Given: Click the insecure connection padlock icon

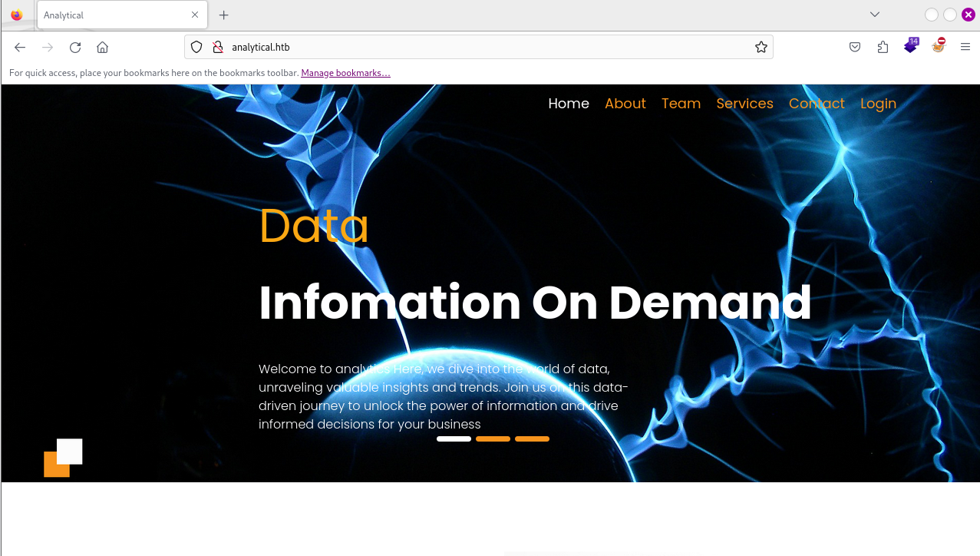Looking at the screenshot, I should [x=218, y=47].
